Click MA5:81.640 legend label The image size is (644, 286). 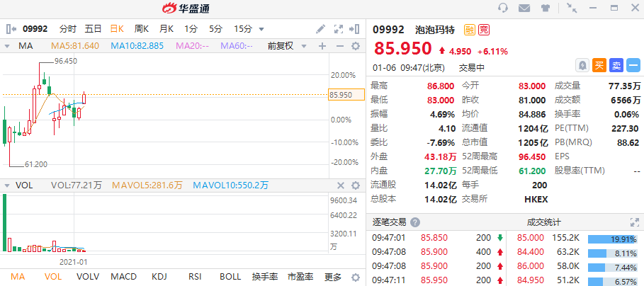click(75, 46)
